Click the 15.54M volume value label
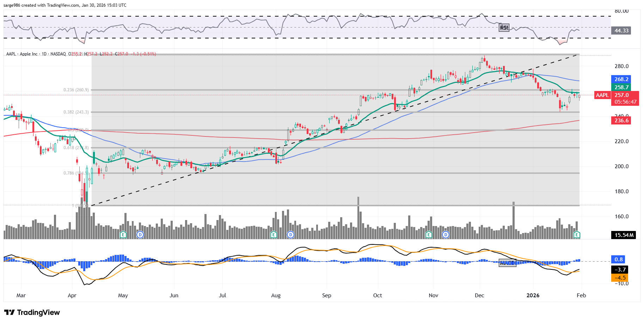Image resolution: width=644 pixels, height=323 pixels. click(624, 235)
